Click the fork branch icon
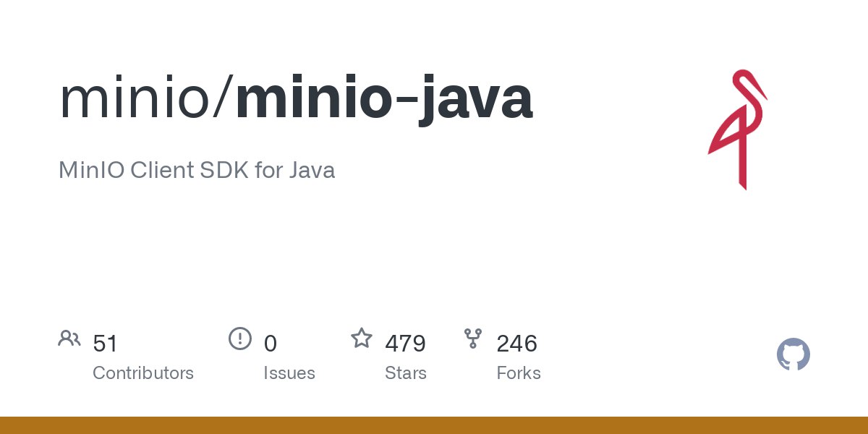 tap(473, 338)
